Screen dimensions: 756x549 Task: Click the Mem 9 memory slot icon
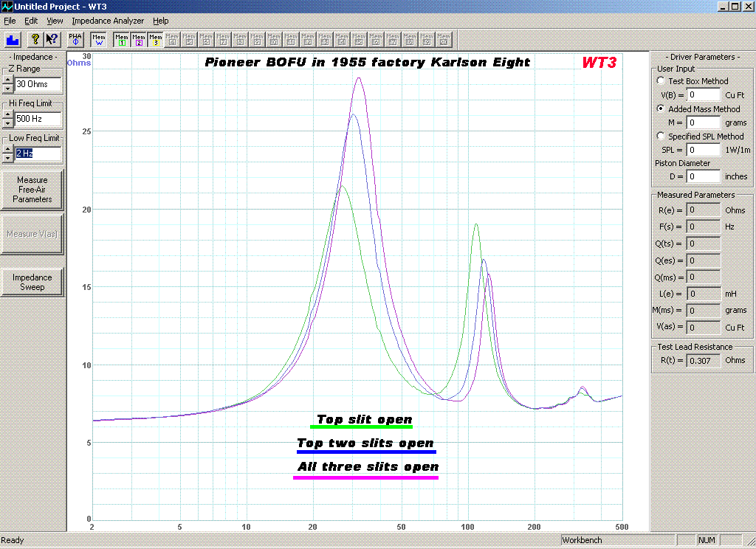[x=257, y=40]
